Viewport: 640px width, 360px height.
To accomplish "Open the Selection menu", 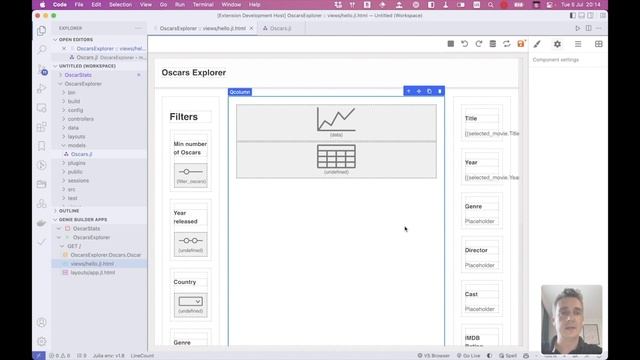I will (120, 4).
